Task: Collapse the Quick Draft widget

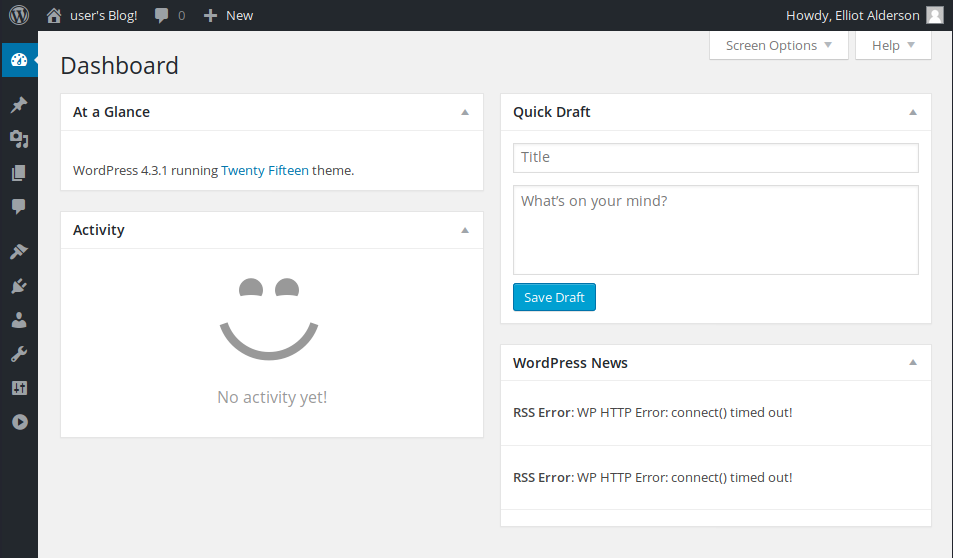Action: (x=913, y=113)
